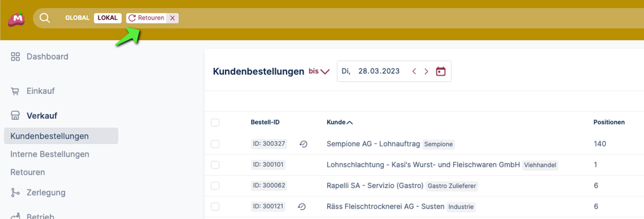Open the calendar date picker icon
The height and width of the screenshot is (219, 644).
point(440,71)
